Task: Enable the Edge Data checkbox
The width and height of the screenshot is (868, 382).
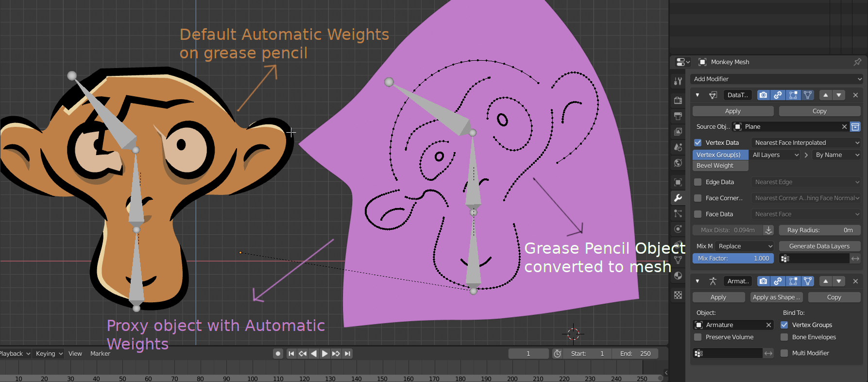Action: point(698,182)
